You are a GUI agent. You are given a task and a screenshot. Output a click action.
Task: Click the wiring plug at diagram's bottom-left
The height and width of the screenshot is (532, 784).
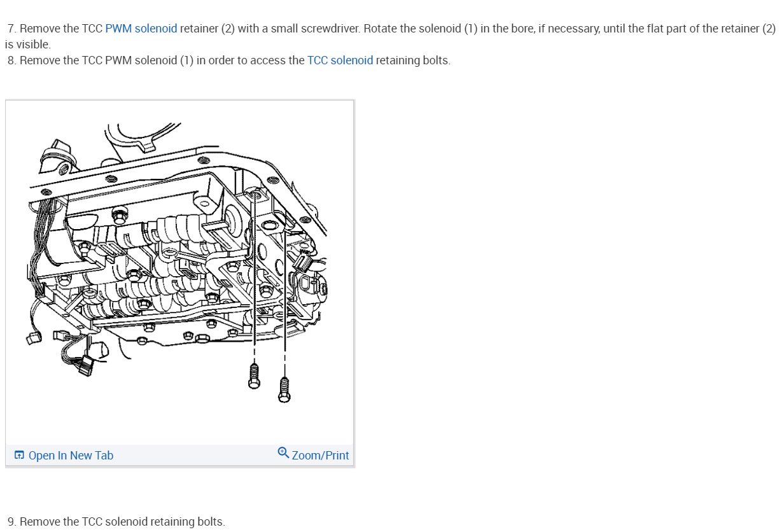coord(83,365)
